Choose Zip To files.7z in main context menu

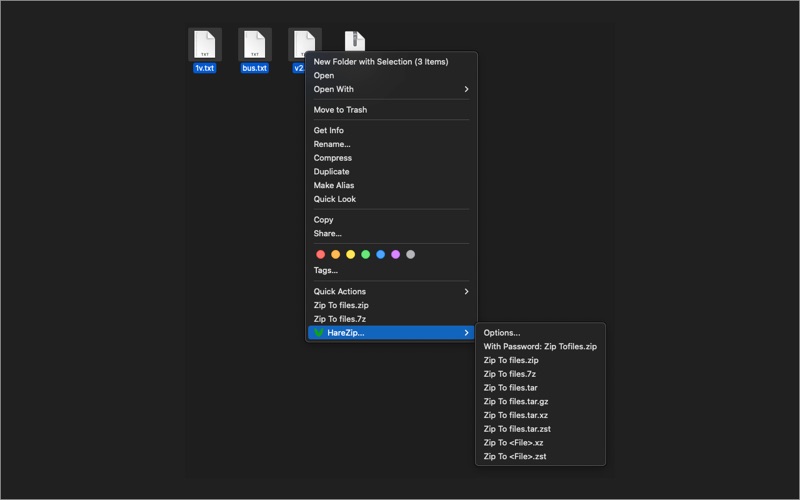pos(391,319)
